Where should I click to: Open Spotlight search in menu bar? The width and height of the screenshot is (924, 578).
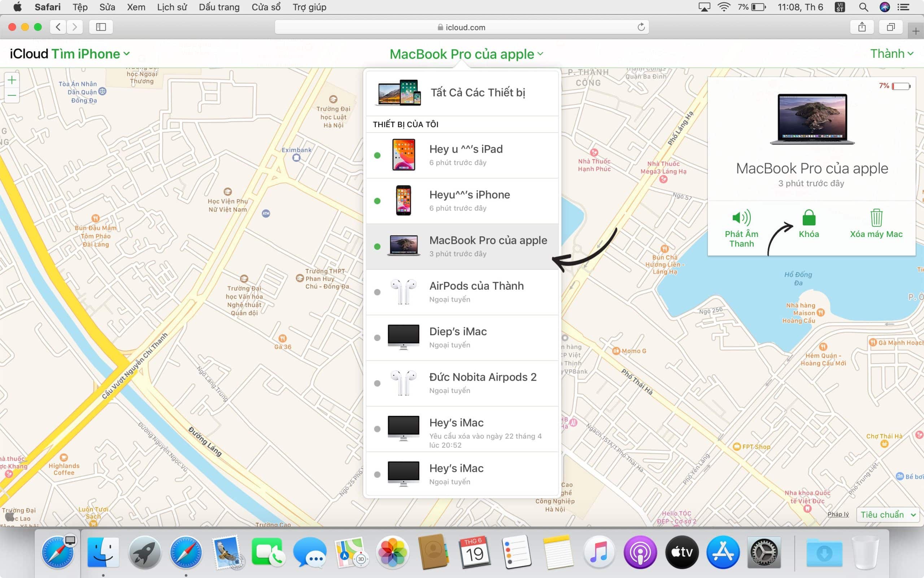click(863, 7)
